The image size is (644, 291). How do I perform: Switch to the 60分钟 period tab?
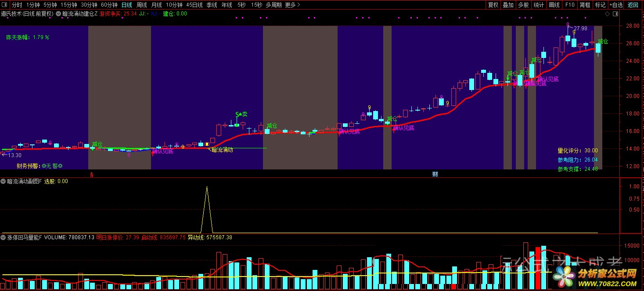pyautogui.click(x=109, y=5)
